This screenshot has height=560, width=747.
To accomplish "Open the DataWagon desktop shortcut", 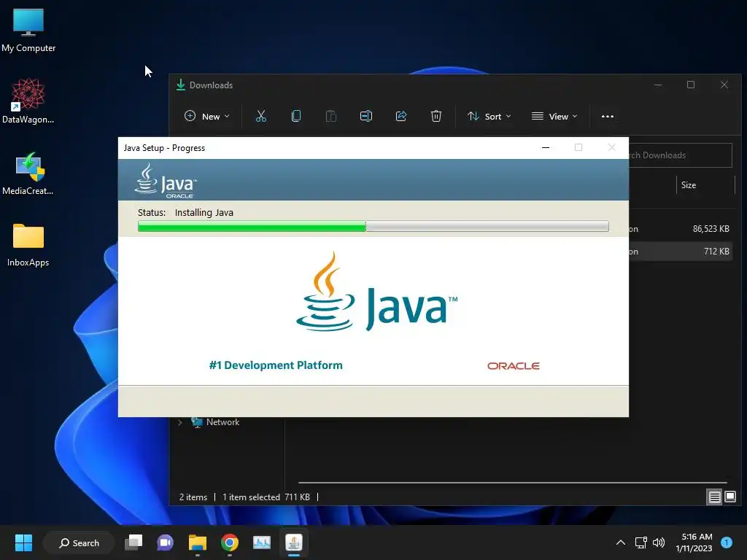I will tap(28, 101).
